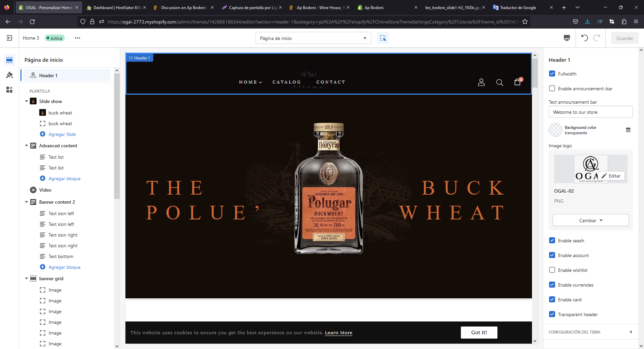Click the background color database stack icon

coord(628,130)
